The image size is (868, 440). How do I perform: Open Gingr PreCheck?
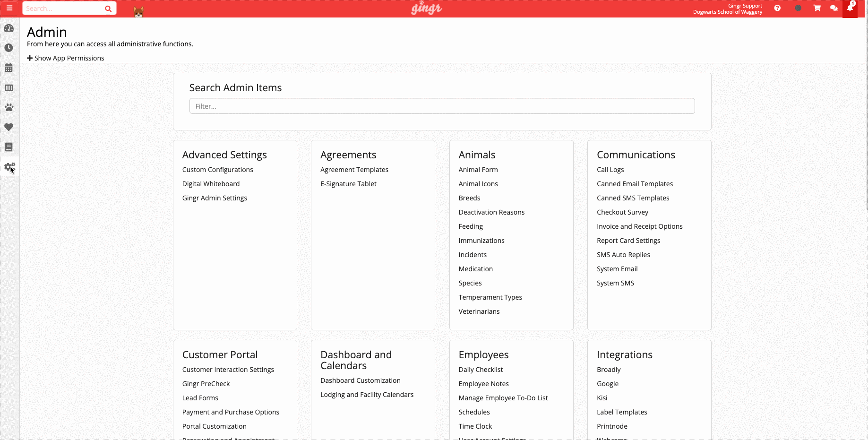coord(206,384)
